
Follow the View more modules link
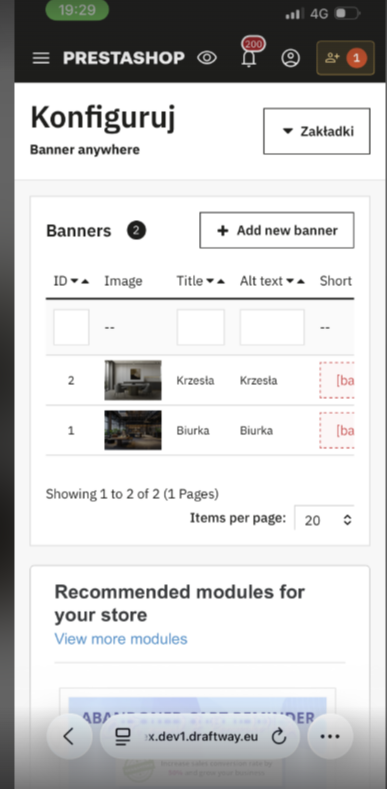[121, 639]
